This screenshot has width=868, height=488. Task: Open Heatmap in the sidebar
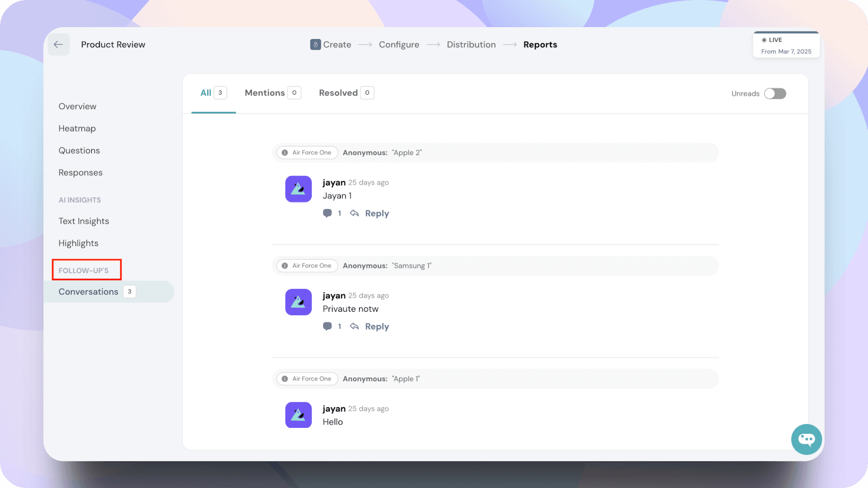(x=77, y=129)
